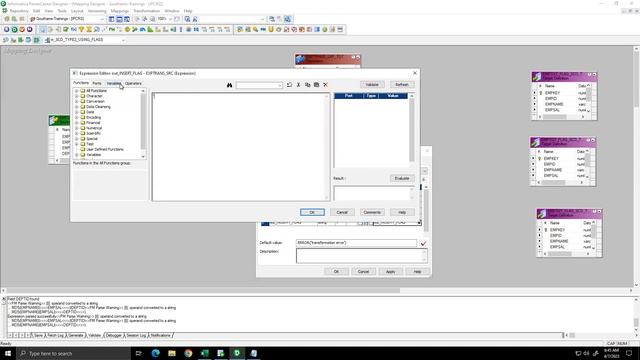Open the Versioning menu

(x=97, y=11)
